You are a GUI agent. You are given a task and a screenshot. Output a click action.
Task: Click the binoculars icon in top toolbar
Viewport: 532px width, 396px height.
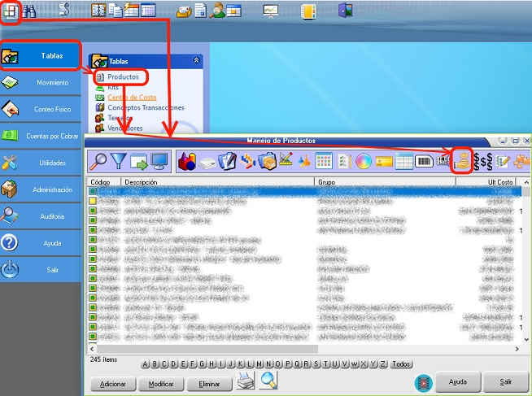[29, 11]
